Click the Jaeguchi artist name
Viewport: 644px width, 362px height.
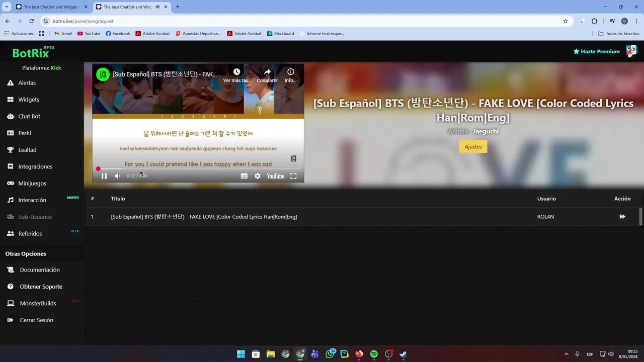[x=486, y=131]
